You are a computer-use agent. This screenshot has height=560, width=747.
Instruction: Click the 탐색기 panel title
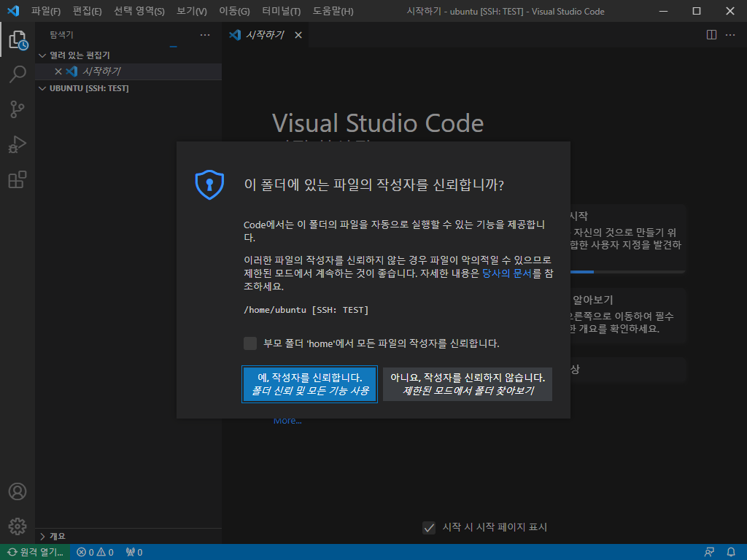click(61, 35)
